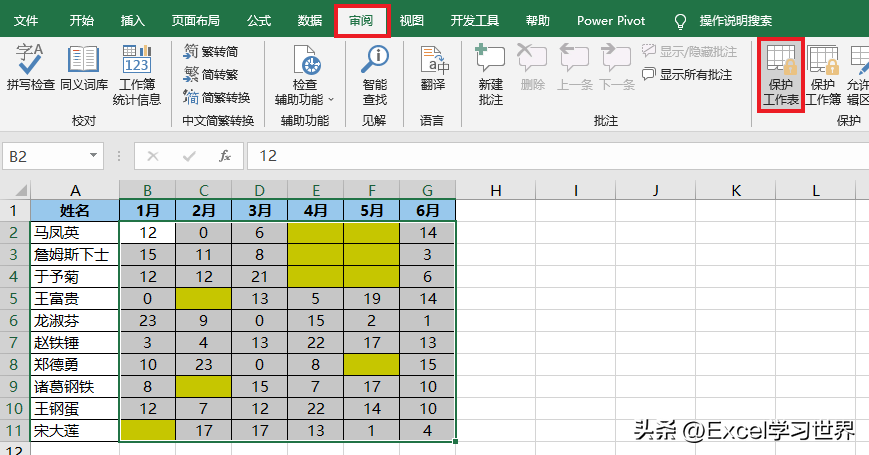
Task: Select column H header
Action: click(495, 191)
